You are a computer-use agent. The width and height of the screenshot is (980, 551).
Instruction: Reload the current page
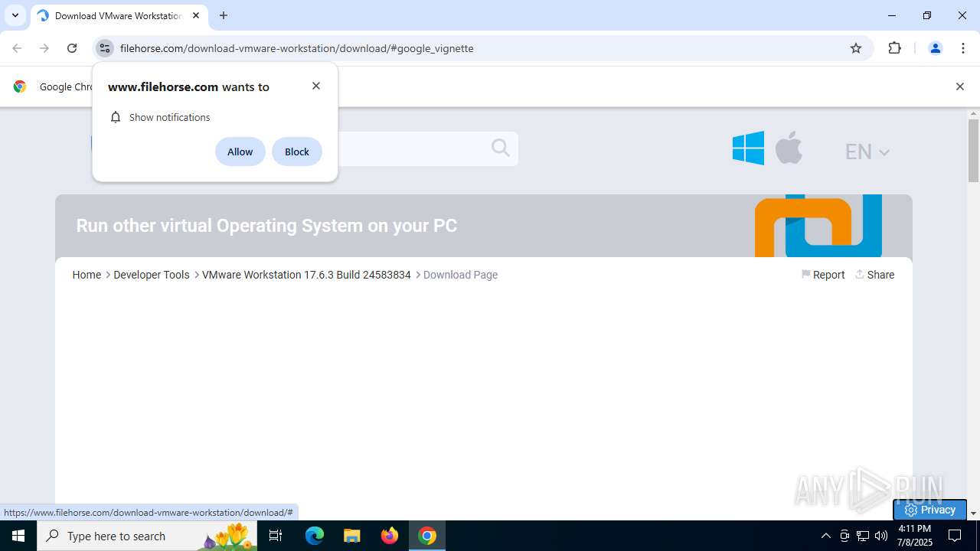(72, 48)
